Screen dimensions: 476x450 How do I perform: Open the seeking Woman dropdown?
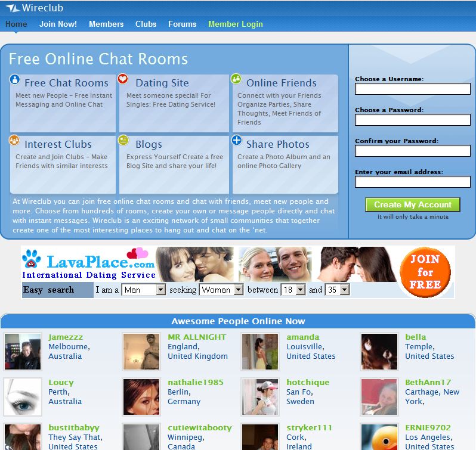pos(221,290)
